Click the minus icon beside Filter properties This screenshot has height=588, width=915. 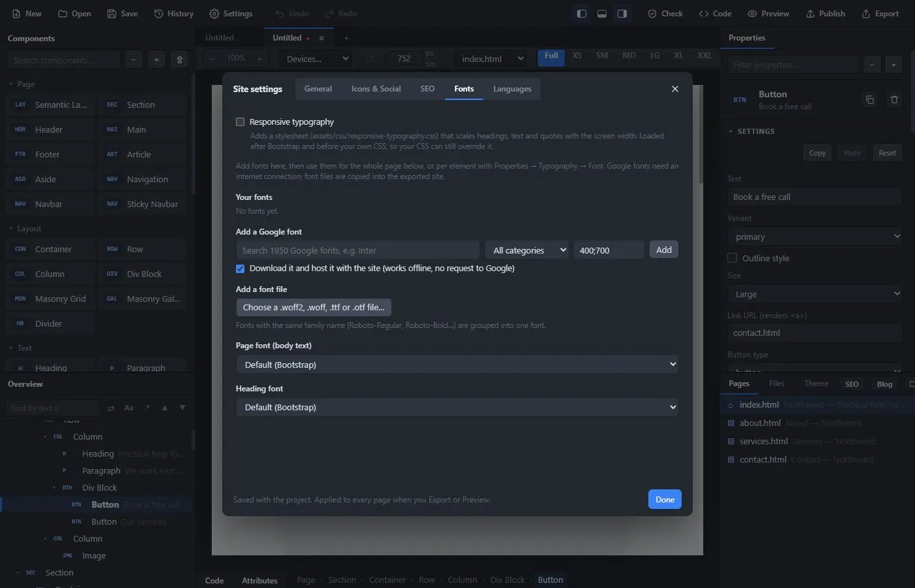[872, 65]
